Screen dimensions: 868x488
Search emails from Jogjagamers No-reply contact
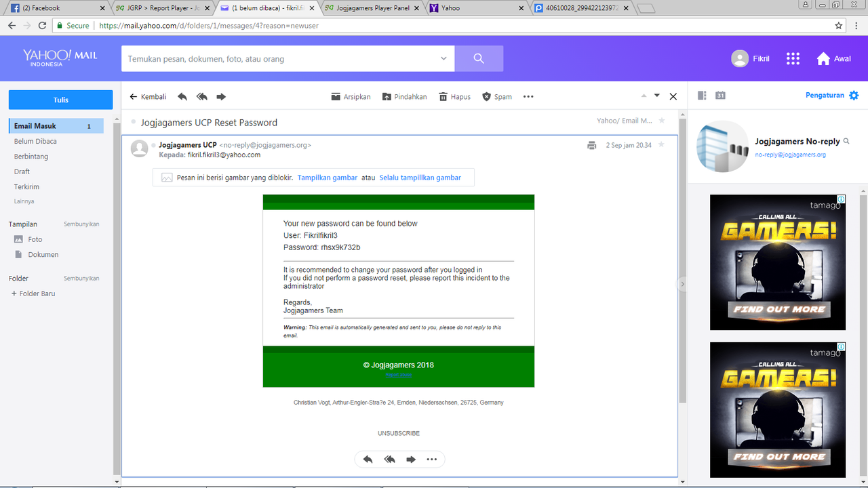click(846, 142)
